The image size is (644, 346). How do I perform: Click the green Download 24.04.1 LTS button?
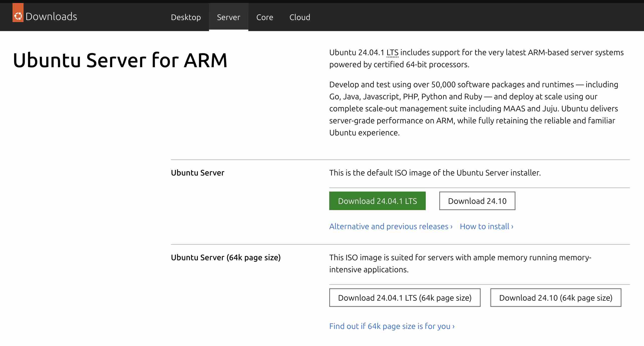click(x=377, y=201)
